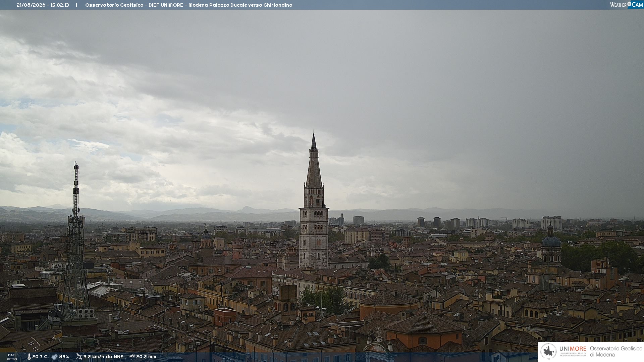Click the 83% humidity value
This screenshot has width=644, height=362.
(64, 357)
